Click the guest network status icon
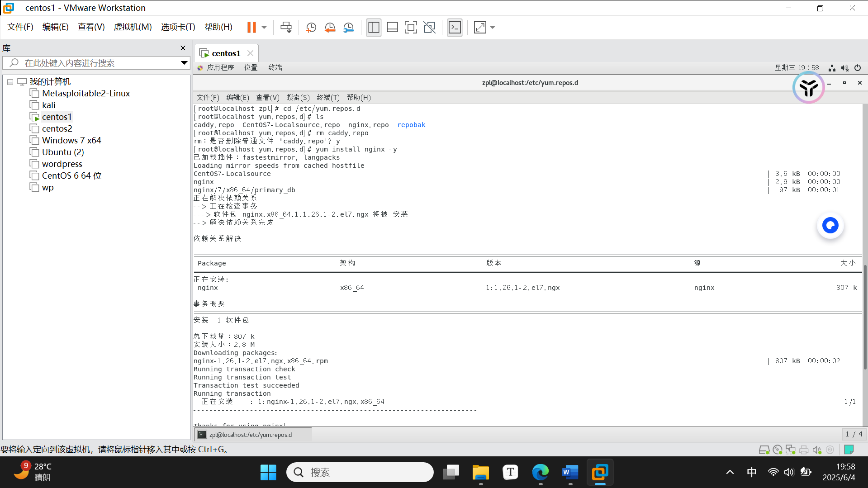The width and height of the screenshot is (868, 488). [x=832, y=68]
